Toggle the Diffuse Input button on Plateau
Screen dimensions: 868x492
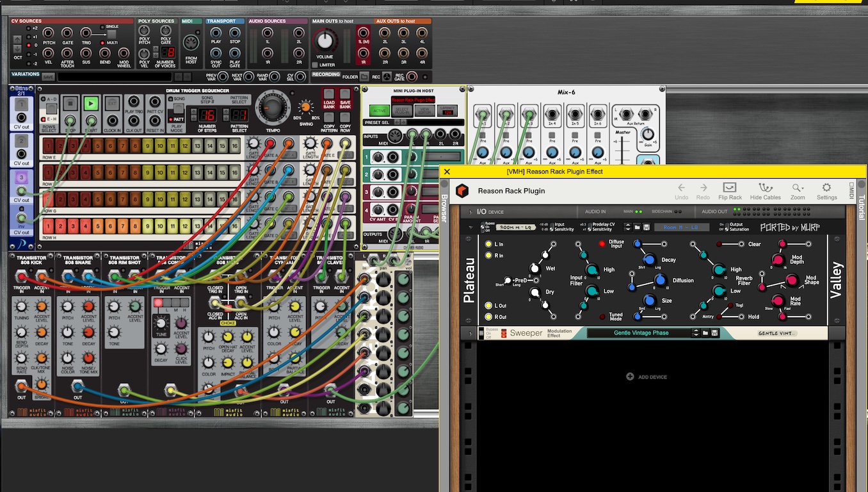[x=602, y=244]
